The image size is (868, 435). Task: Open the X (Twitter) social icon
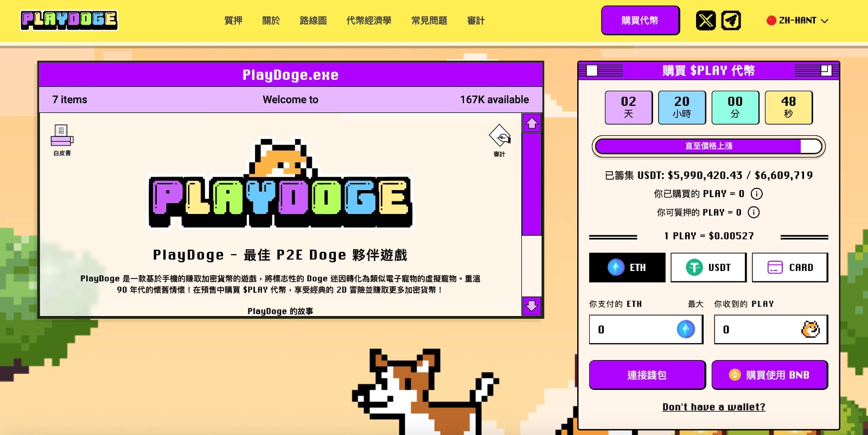click(706, 21)
